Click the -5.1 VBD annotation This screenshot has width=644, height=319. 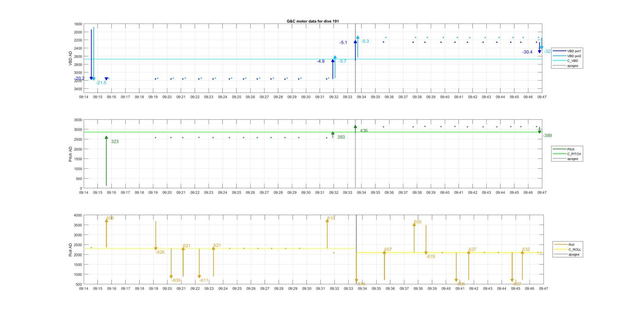point(343,43)
